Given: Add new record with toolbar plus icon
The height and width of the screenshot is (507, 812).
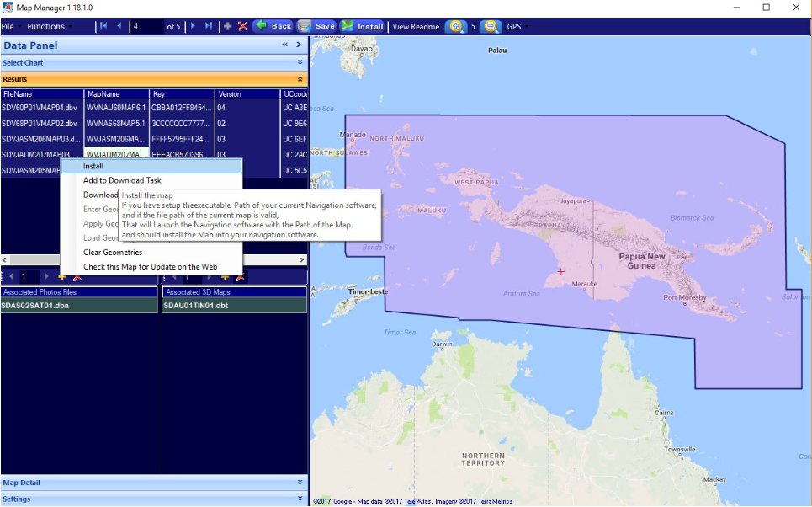Looking at the screenshot, I should (x=228, y=26).
